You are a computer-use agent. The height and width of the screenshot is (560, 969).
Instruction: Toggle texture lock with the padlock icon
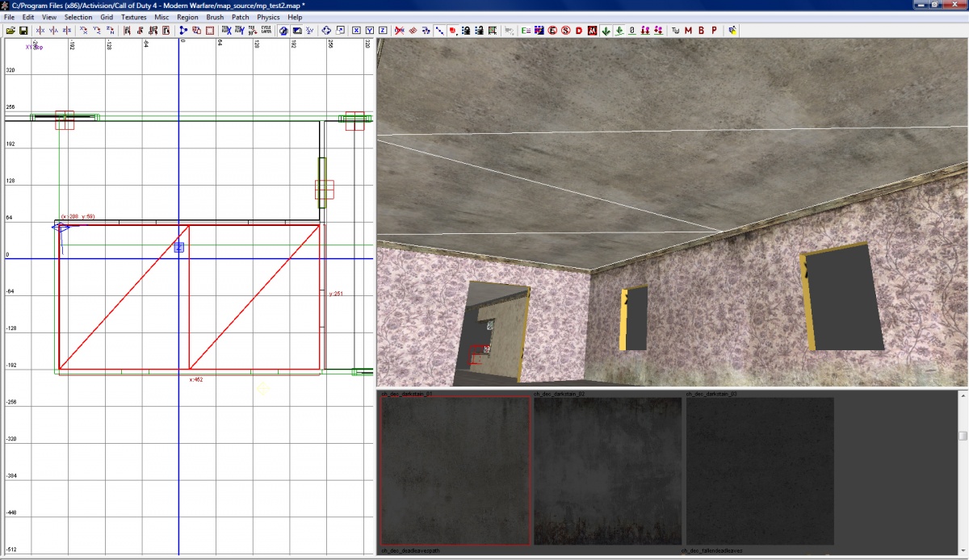click(x=468, y=31)
